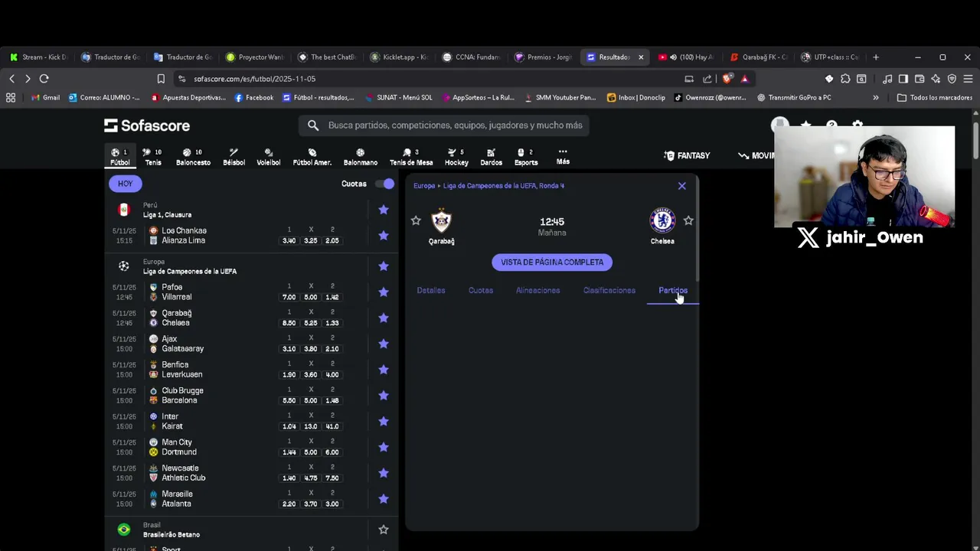980x551 pixels.
Task: Favorite Chelsea team star in match panel
Action: coord(688,220)
